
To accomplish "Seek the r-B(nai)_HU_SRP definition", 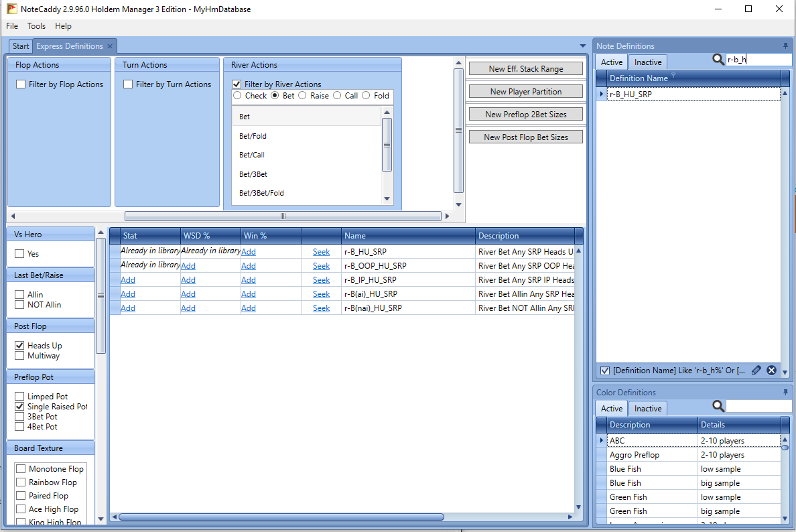I will [322, 308].
